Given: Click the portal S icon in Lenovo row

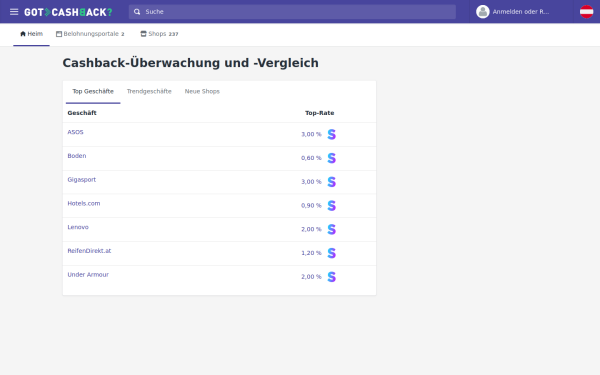Looking at the screenshot, I should click(331, 229).
